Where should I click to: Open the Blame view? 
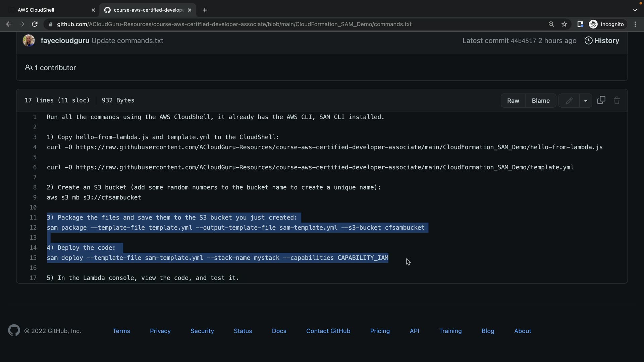point(540,101)
